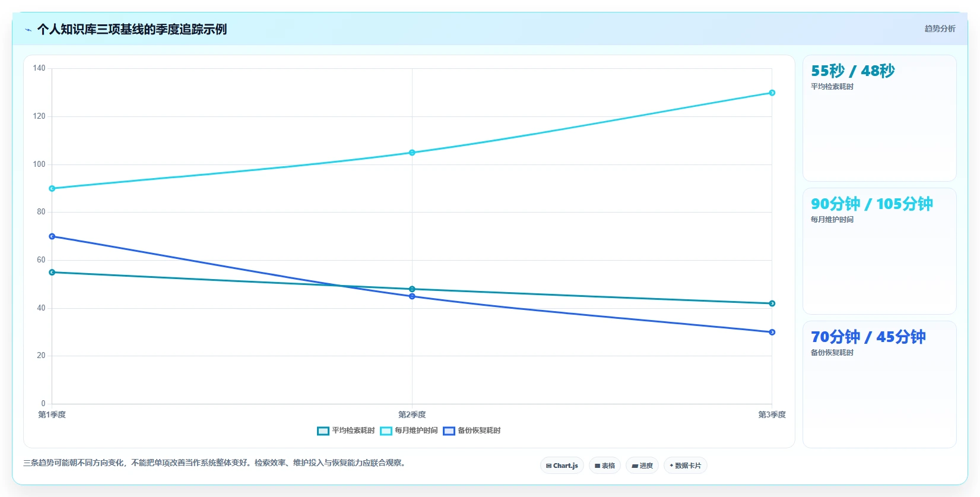Select the 平均检索耗时 point at 第3季度
Image resolution: width=980 pixels, height=497 pixels.
(772, 303)
